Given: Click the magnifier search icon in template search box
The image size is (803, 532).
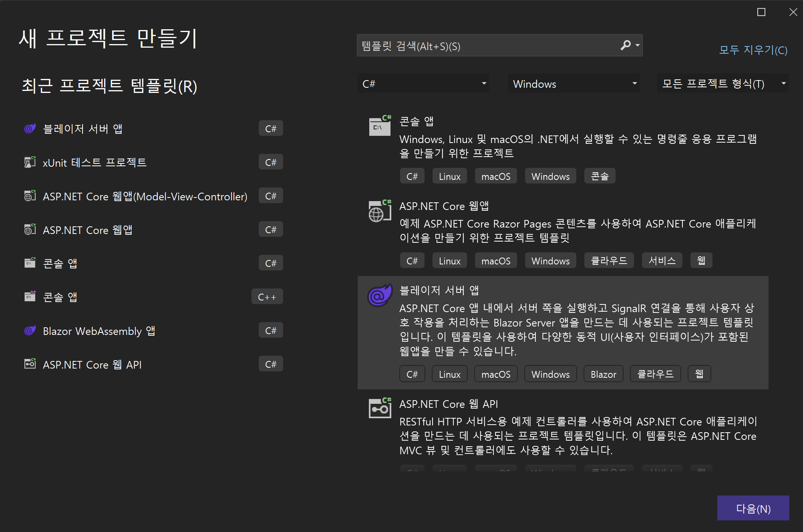Looking at the screenshot, I should [625, 45].
